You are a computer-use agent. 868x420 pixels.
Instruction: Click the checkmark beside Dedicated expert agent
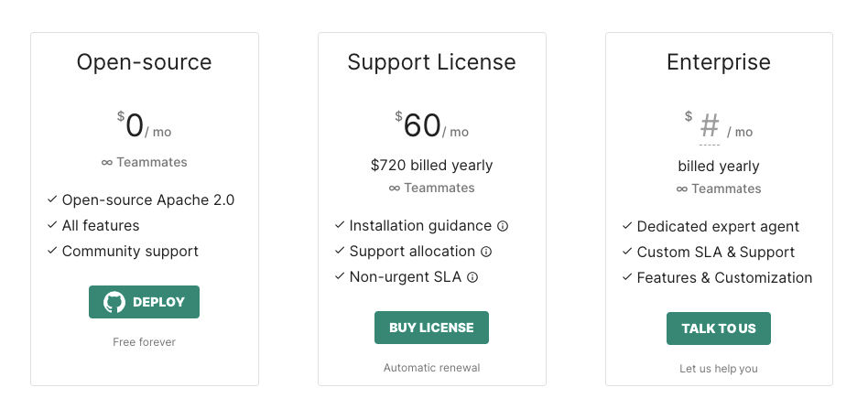[627, 226]
